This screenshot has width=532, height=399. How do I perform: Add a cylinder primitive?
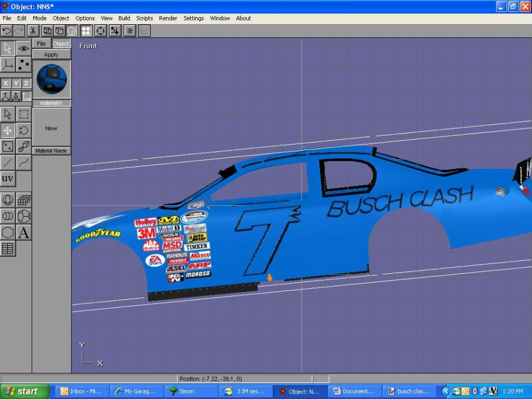(7, 216)
